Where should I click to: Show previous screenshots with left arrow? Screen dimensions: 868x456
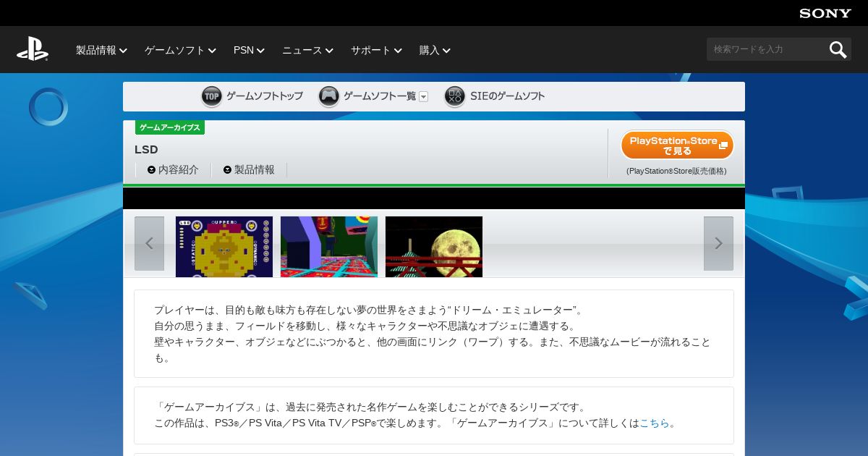click(149, 243)
